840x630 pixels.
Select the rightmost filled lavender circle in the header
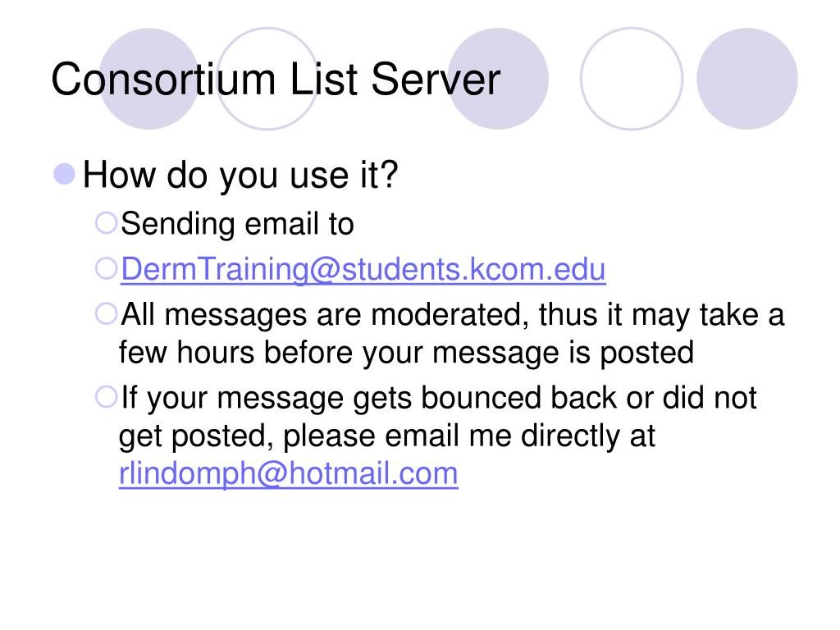(x=746, y=79)
